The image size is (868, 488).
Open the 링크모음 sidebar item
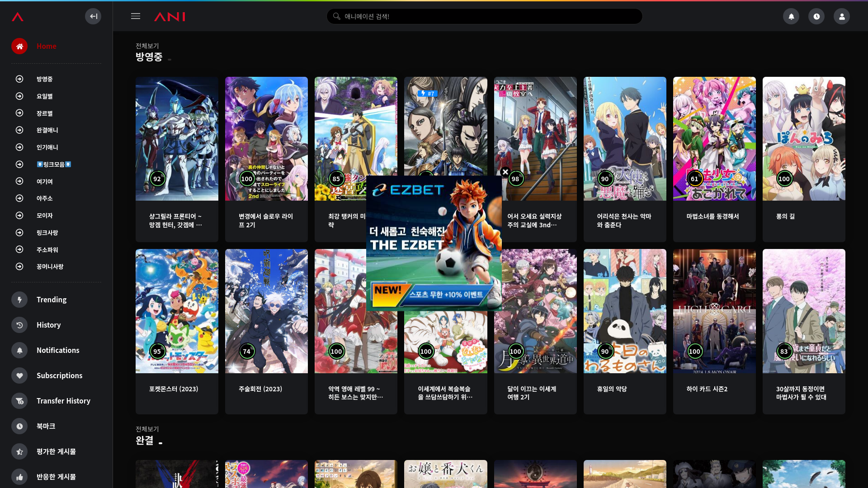[54, 164]
